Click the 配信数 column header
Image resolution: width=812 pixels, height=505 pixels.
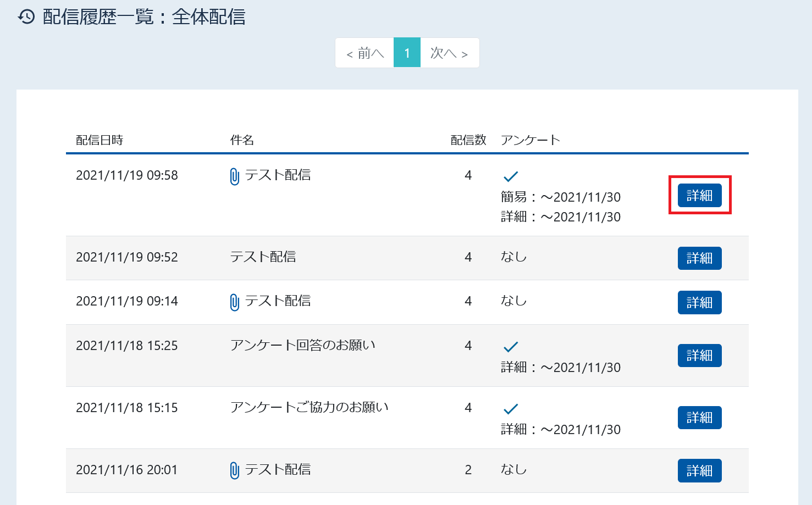point(468,140)
